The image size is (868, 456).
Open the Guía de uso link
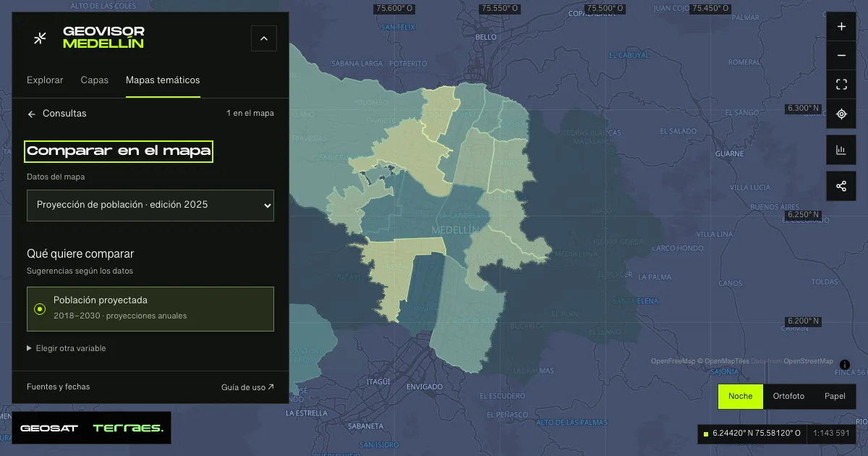point(247,387)
